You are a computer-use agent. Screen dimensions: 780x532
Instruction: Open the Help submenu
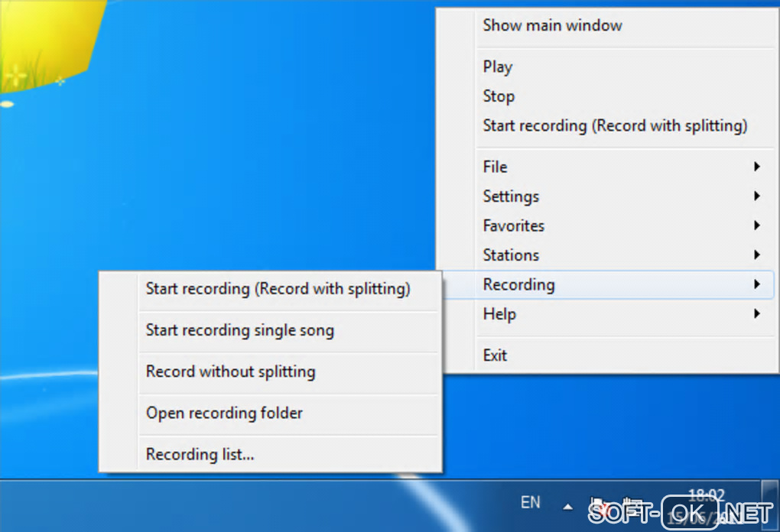click(607, 313)
